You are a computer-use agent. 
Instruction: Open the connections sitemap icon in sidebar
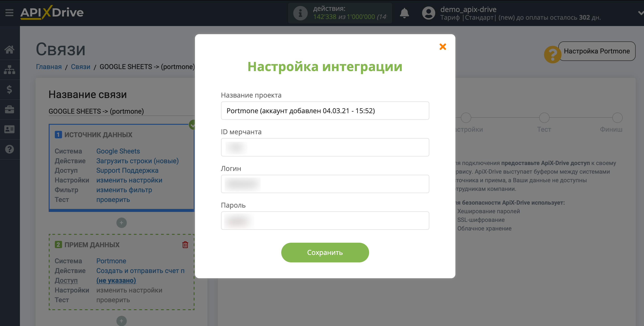[10, 70]
